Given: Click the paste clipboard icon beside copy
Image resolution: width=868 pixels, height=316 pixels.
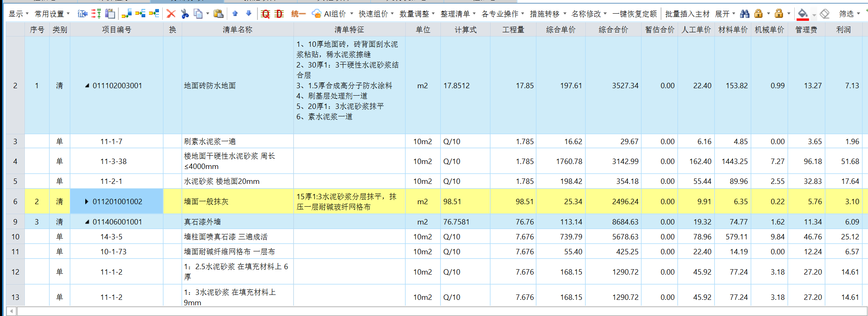Looking at the screenshot, I should coord(219,14).
